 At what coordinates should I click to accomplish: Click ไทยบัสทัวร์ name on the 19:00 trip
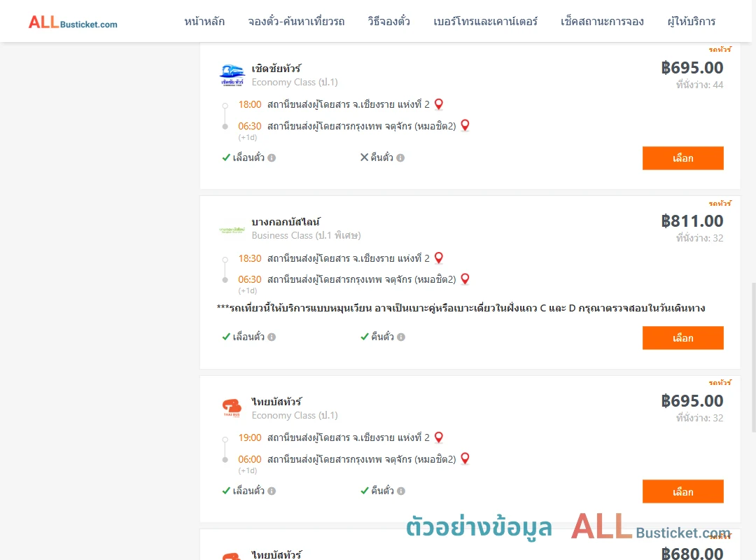[276, 401]
